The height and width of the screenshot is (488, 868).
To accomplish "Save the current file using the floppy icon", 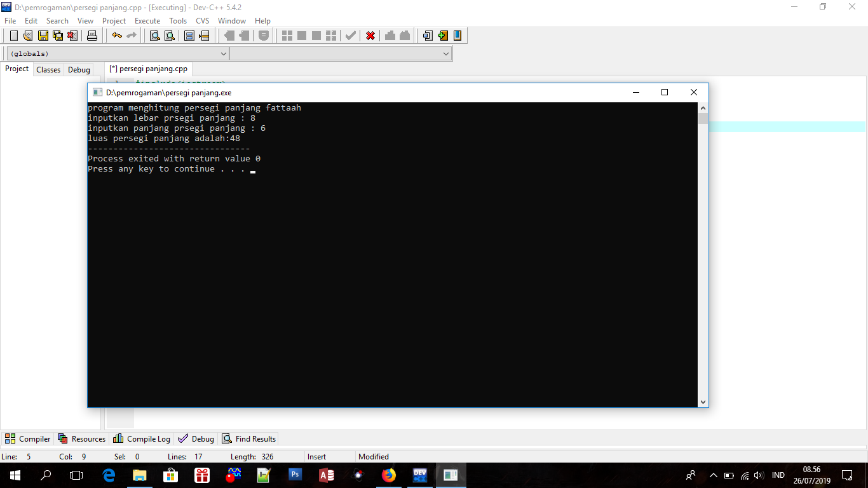I will 43,36.
